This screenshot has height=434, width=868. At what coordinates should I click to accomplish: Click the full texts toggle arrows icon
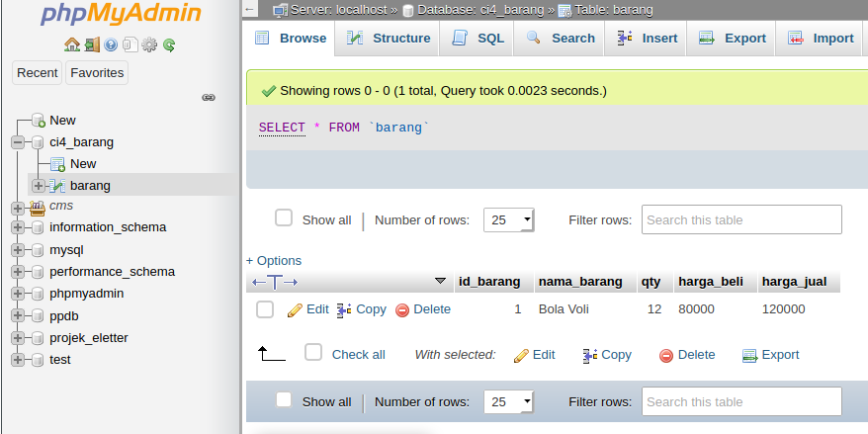pos(275,283)
